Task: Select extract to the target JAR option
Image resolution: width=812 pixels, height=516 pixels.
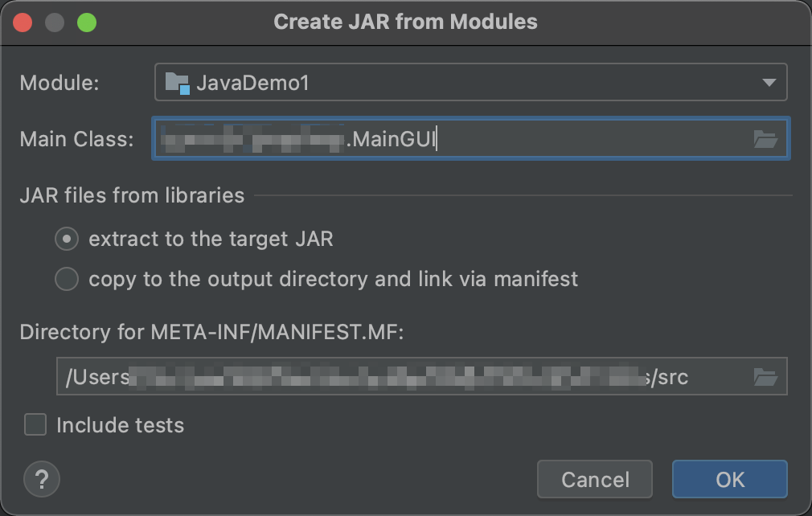Action: pyautogui.click(x=67, y=239)
